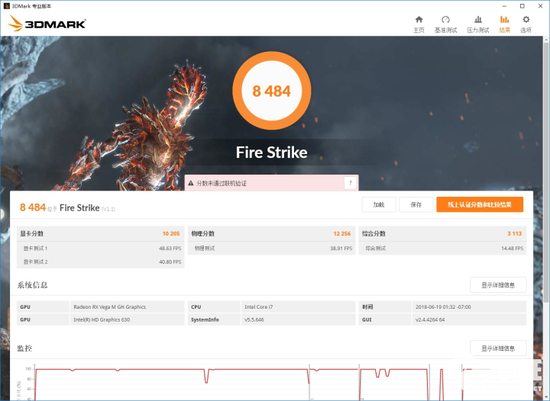
Task: Click the 分数未通过联机验证 warning text
Action: 221,183
